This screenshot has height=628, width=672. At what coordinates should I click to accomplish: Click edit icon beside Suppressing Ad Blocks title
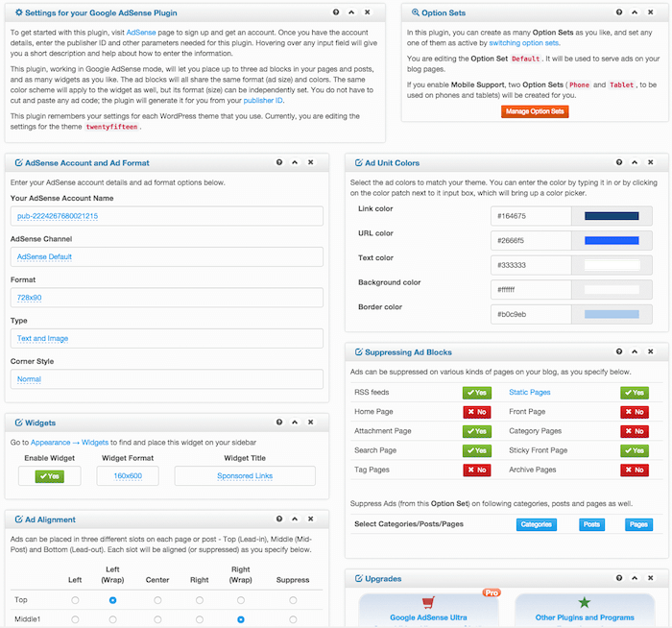359,352
